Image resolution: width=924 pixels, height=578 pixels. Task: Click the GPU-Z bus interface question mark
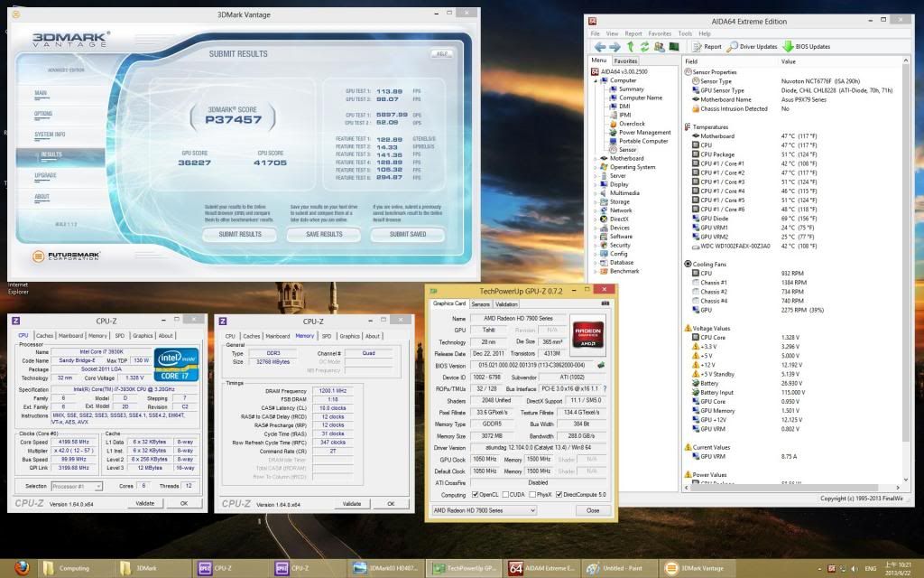(605, 388)
